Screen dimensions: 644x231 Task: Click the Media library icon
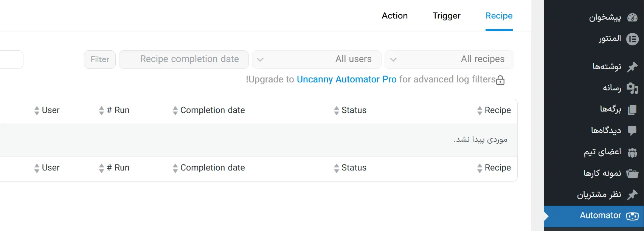(x=632, y=88)
